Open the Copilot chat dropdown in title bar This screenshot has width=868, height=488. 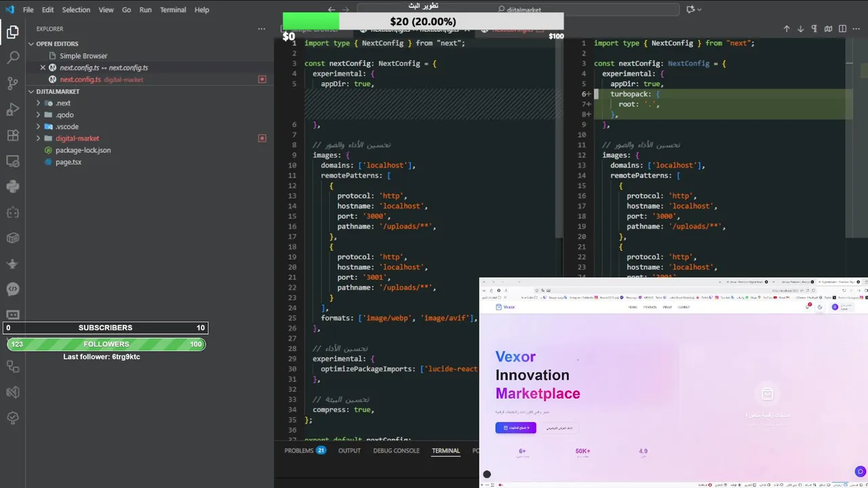pos(694,9)
